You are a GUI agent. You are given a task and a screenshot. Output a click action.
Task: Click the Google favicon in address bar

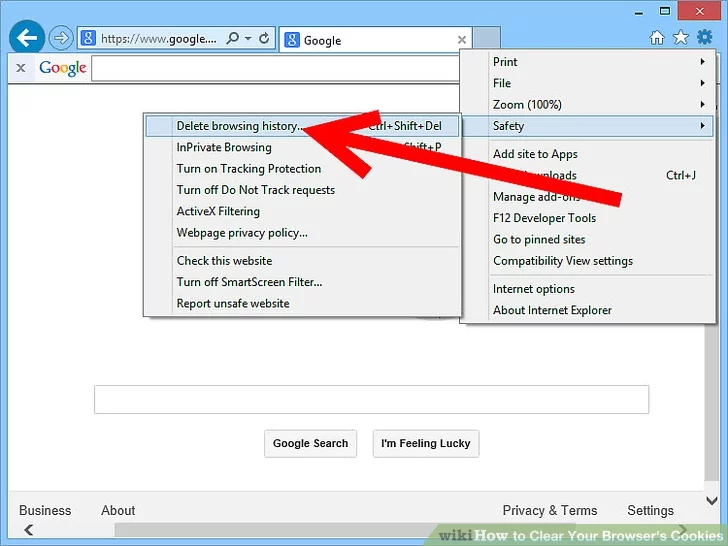(88, 38)
